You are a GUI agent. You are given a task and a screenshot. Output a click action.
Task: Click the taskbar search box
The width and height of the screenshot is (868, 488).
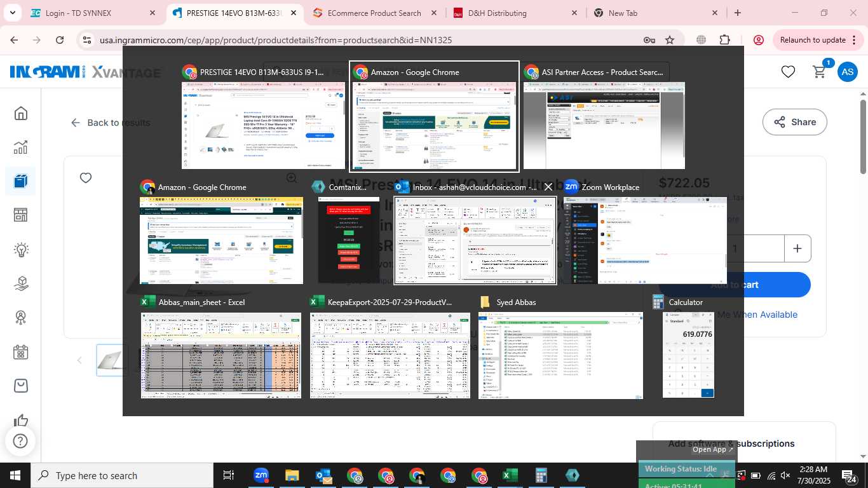click(x=122, y=475)
